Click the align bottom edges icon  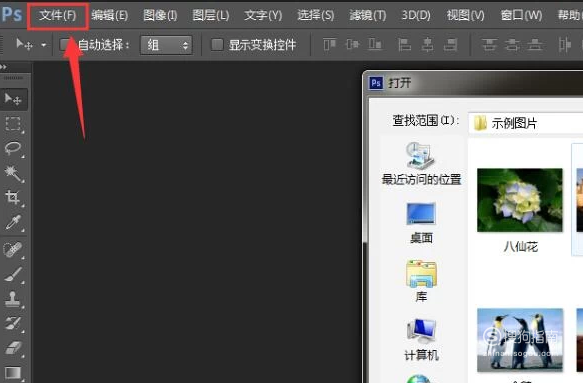click(375, 45)
